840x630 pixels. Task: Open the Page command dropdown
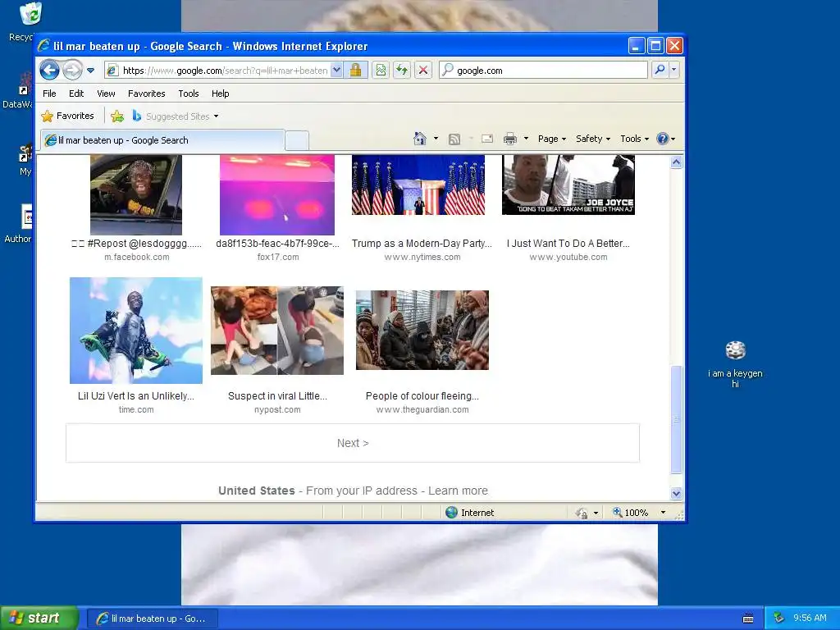pyautogui.click(x=552, y=139)
